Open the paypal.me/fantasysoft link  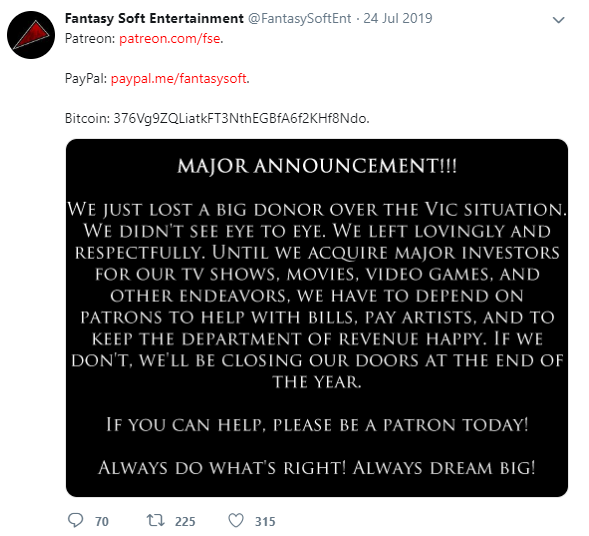tap(178, 79)
